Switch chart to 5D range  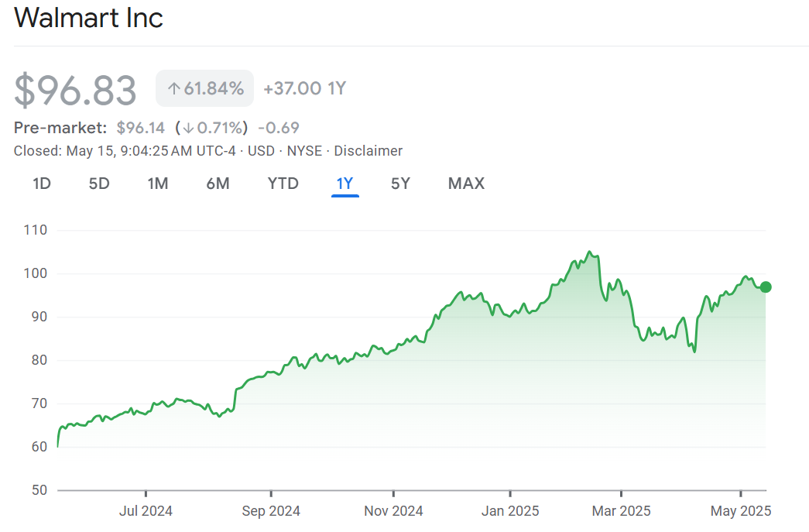tap(99, 184)
